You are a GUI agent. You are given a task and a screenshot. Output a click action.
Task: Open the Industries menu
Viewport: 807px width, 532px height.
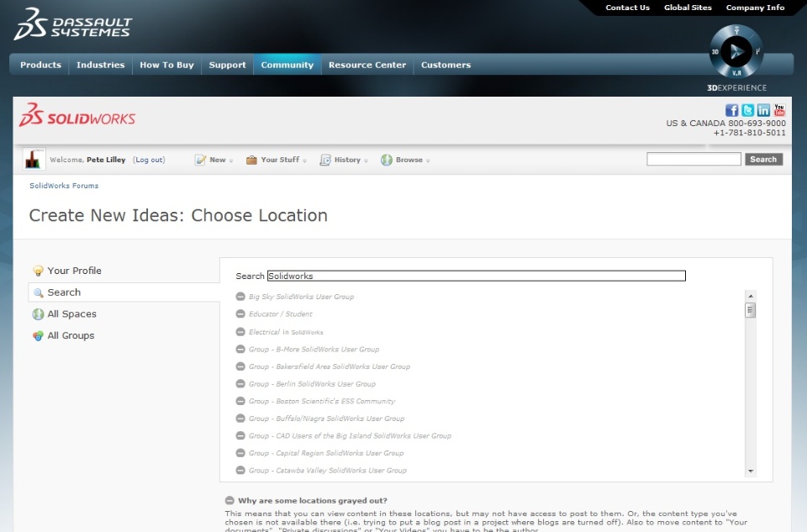[100, 65]
